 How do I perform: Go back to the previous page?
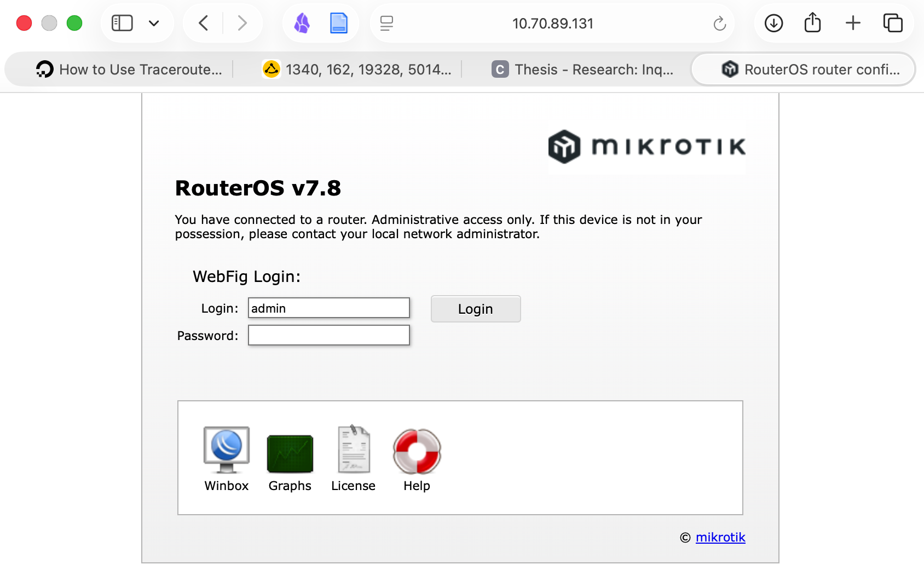click(204, 23)
